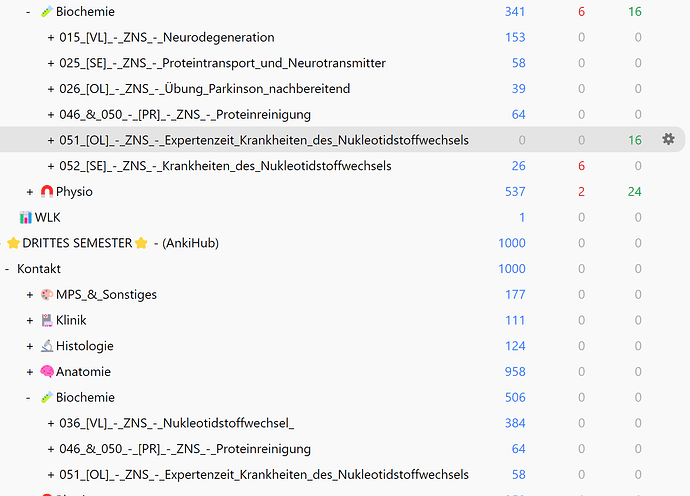690x496 pixels.
Task: Select the DRITTES SEMESTER (AnkiHub) deck
Action: pos(120,243)
